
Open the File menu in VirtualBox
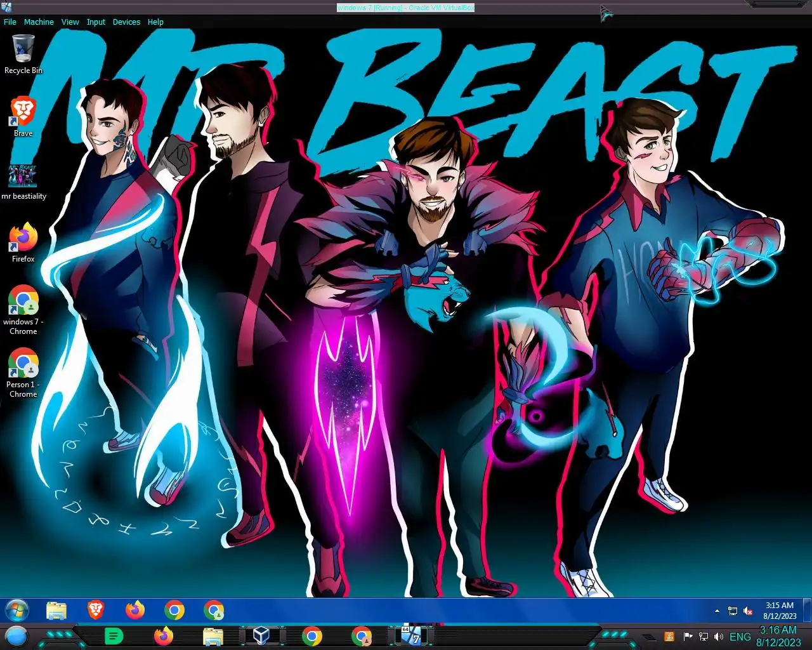[x=10, y=22]
